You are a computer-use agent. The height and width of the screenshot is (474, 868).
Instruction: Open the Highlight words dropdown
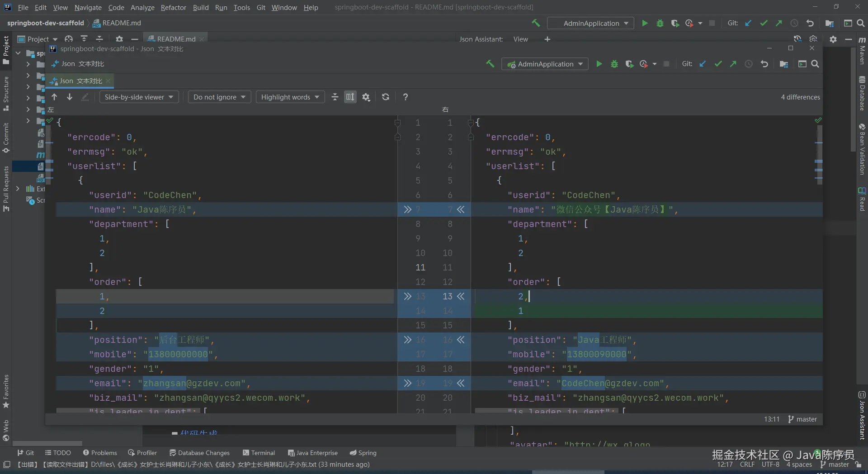point(290,97)
